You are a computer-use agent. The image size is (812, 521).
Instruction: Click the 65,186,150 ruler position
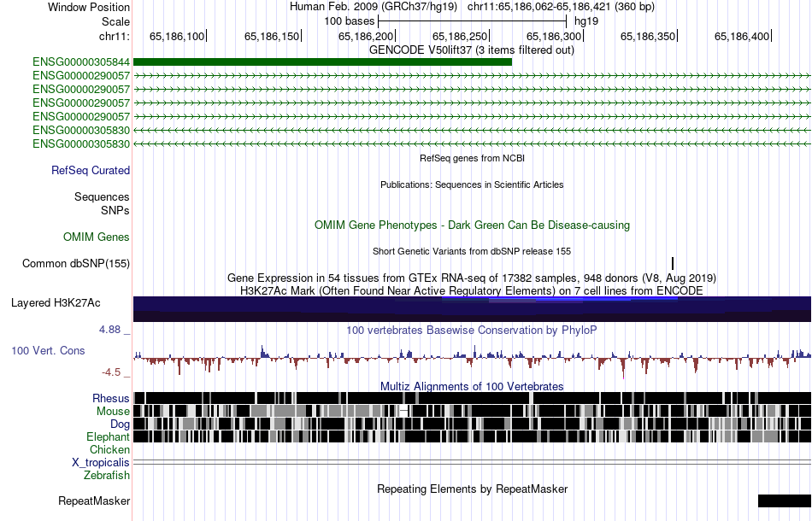[272, 36]
